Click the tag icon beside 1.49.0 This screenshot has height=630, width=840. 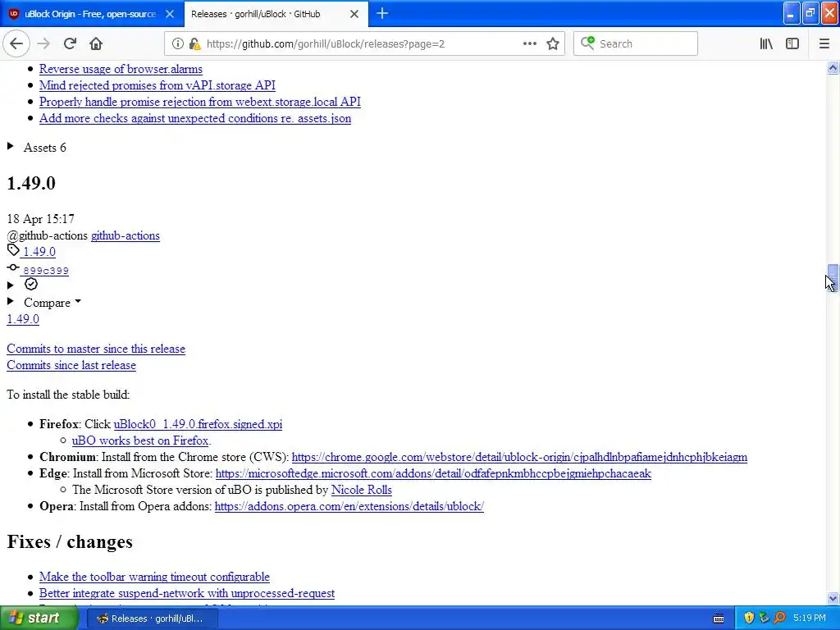click(x=13, y=249)
